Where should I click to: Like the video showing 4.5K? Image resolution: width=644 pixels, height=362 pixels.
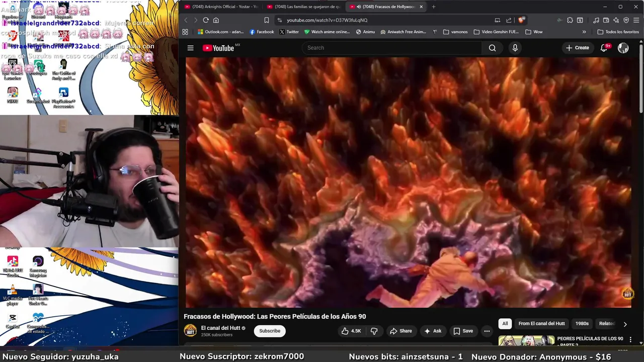tap(351, 331)
